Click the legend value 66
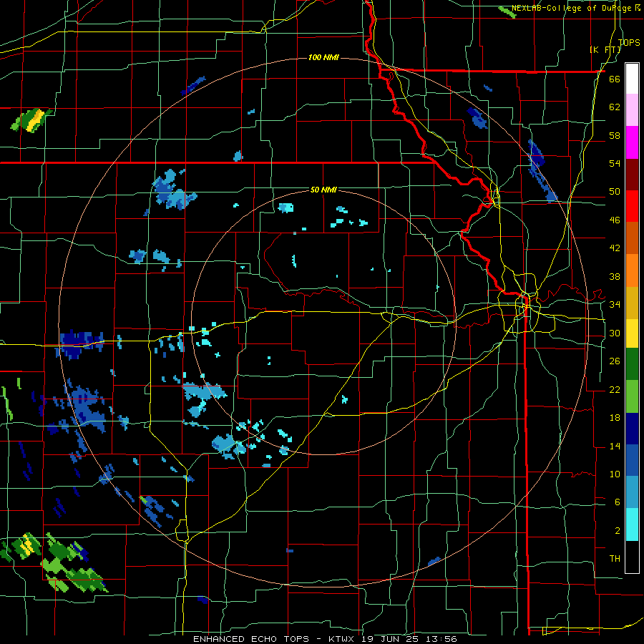Image resolution: width=644 pixels, height=644 pixels. pos(615,79)
